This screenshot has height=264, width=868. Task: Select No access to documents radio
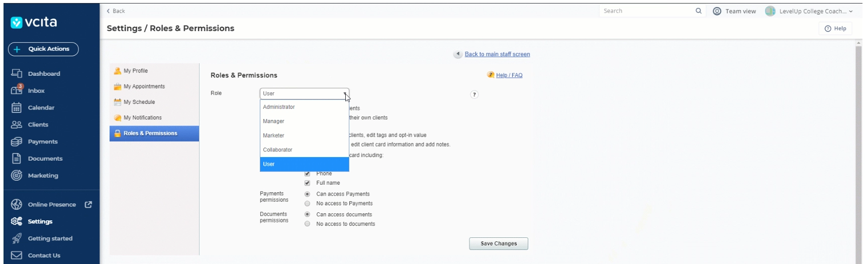tap(307, 224)
